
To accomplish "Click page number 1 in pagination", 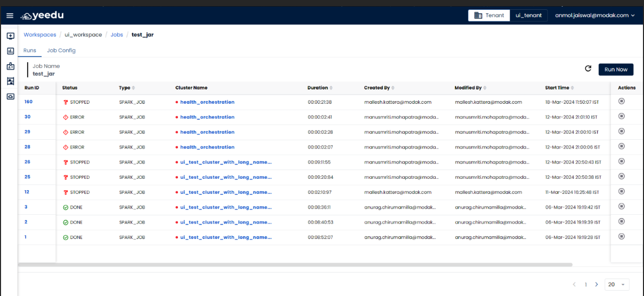I will coord(585,284).
